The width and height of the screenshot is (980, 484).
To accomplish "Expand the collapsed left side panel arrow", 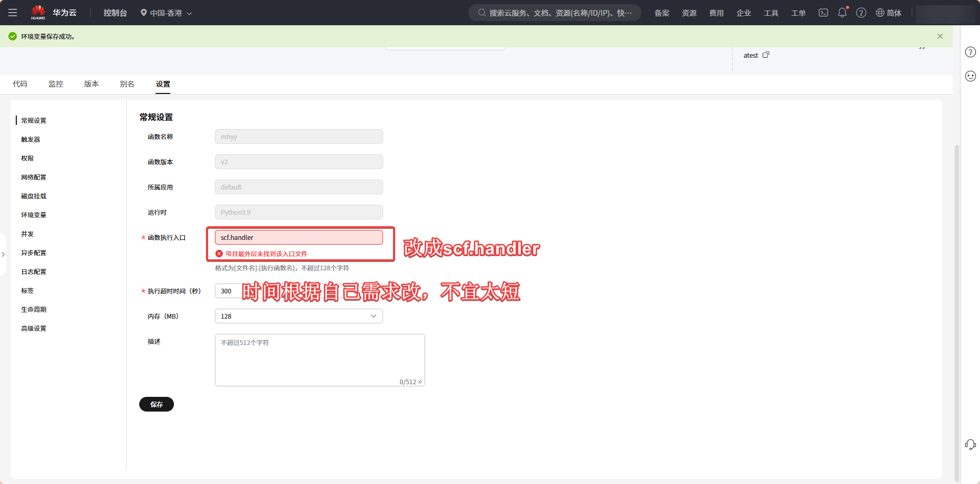I will 3,255.
